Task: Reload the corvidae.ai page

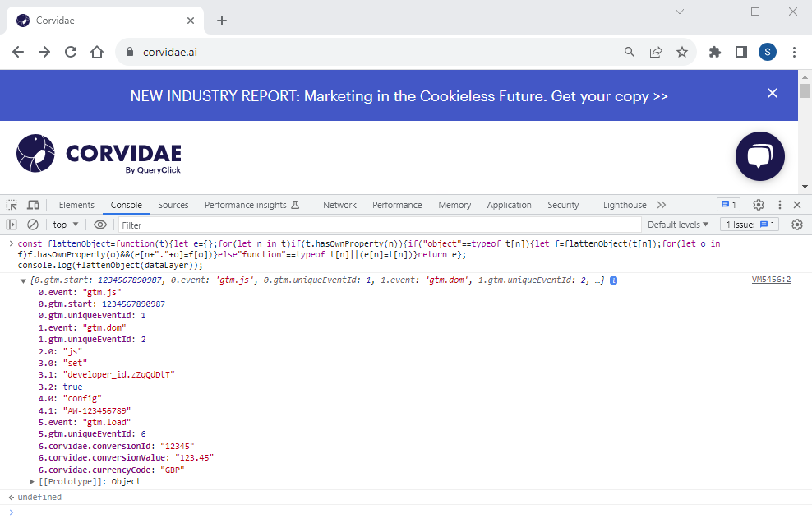Action: 71,52
